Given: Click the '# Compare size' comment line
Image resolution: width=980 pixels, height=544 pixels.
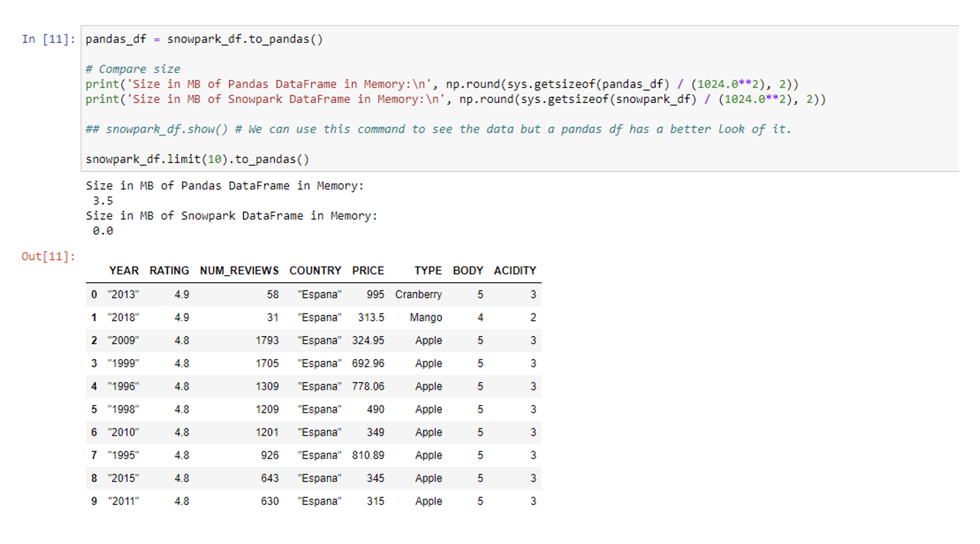Looking at the screenshot, I should [x=133, y=69].
